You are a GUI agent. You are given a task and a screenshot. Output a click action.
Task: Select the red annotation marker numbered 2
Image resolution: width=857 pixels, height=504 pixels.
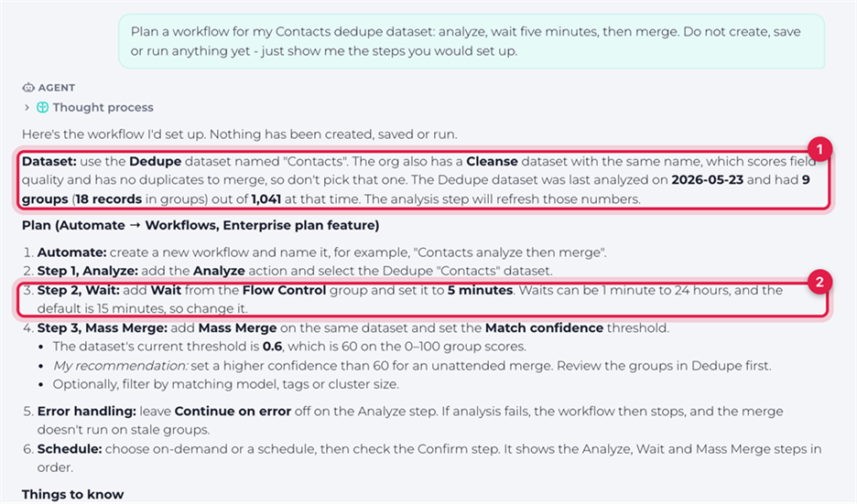[819, 282]
